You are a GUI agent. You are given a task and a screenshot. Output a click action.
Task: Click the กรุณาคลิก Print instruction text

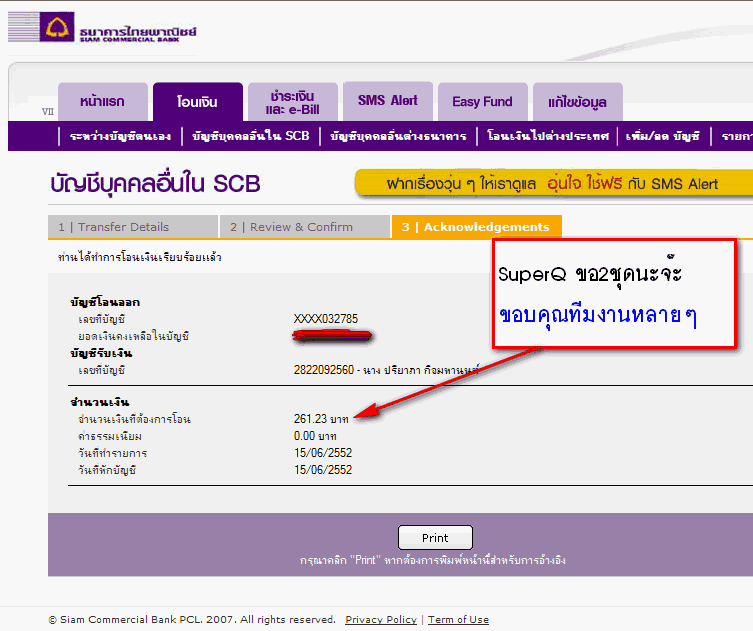coord(433,560)
